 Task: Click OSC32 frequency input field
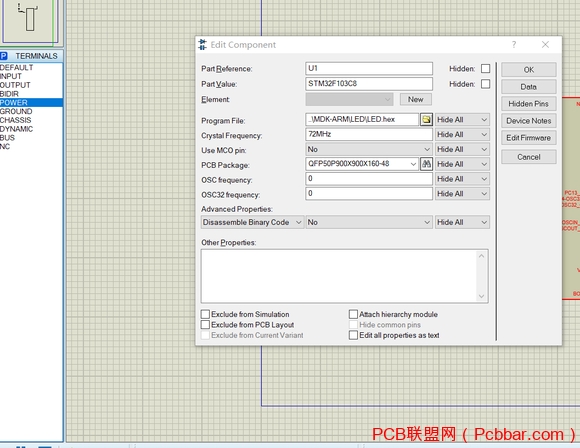click(x=369, y=193)
